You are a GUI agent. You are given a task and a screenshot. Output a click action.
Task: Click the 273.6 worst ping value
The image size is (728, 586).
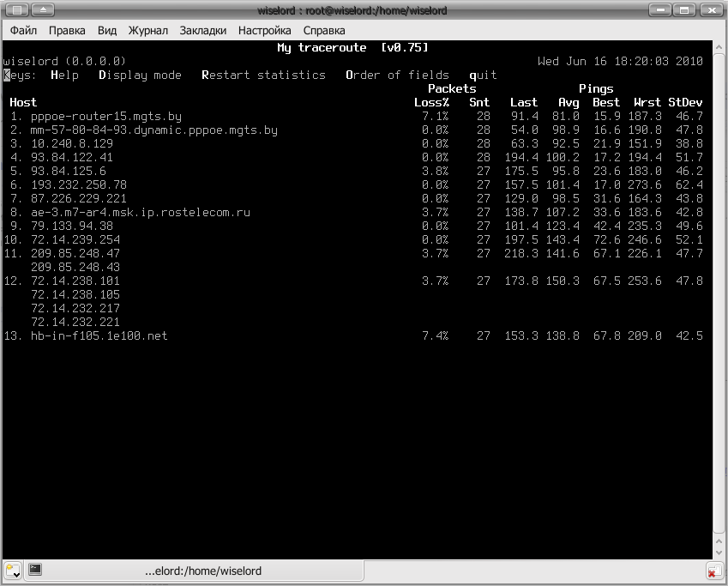click(645, 185)
